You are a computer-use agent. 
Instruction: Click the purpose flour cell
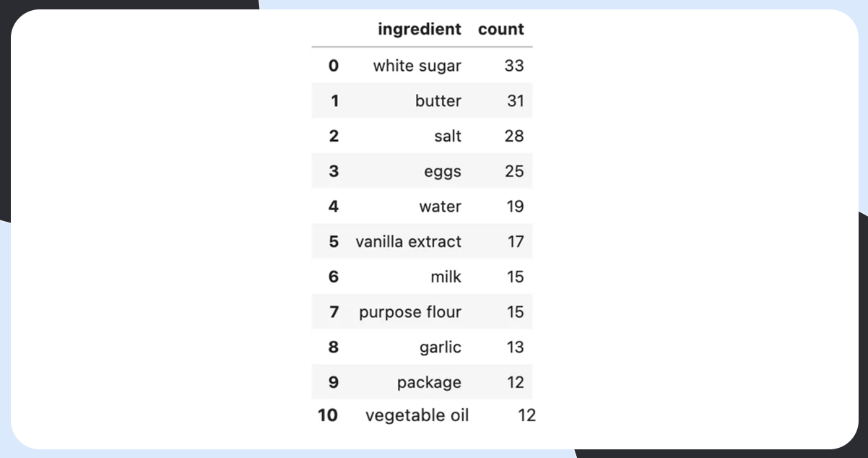tap(409, 312)
